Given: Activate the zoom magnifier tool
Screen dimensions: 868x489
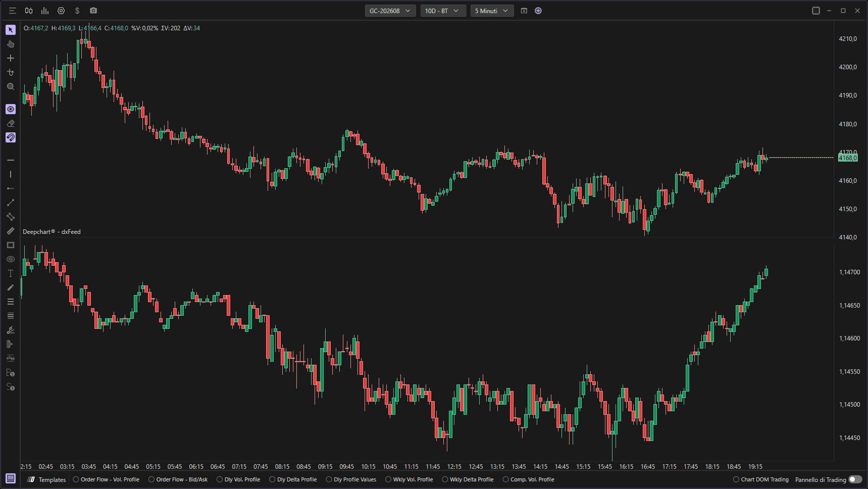Looking at the screenshot, I should pyautogui.click(x=11, y=86).
